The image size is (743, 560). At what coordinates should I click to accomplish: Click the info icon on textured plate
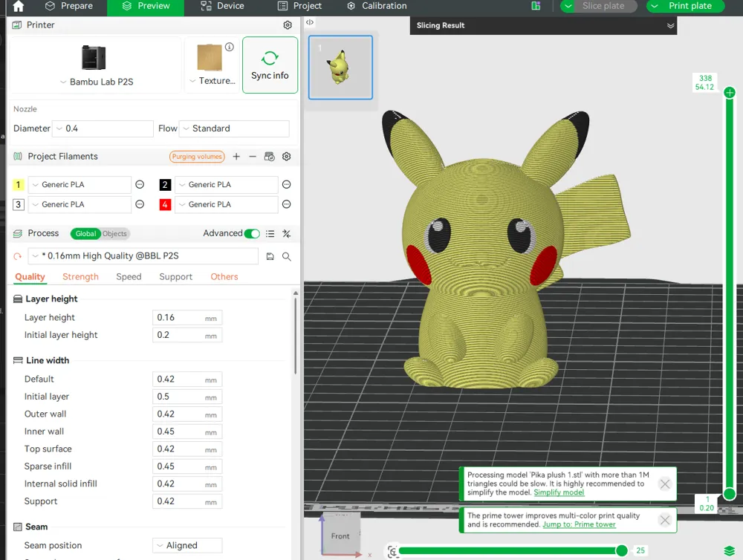[x=230, y=47]
